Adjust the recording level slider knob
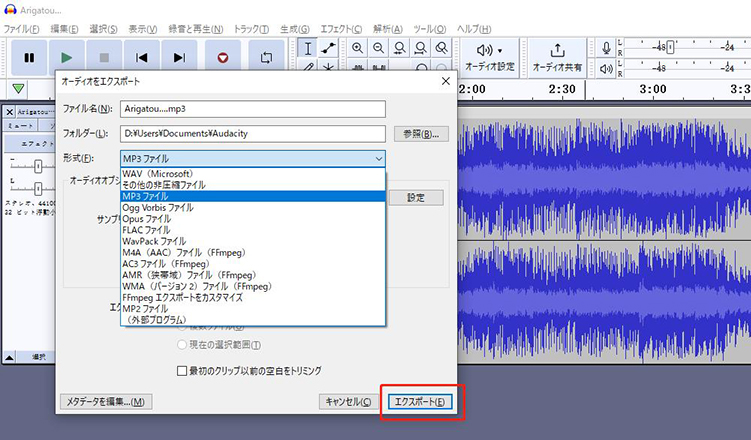Image resolution: width=751 pixels, height=440 pixels. 671,47
